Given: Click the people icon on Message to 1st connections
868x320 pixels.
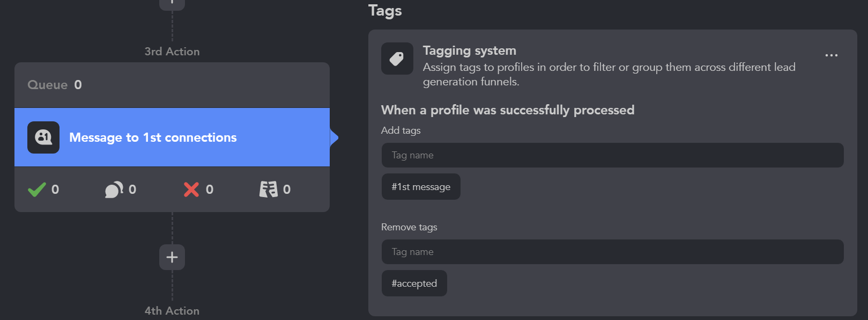Looking at the screenshot, I should 43,137.
